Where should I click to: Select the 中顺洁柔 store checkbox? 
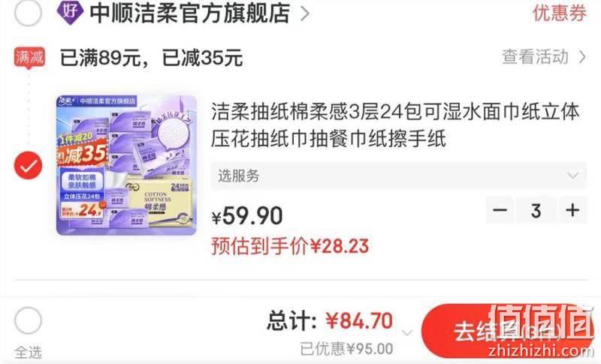pyautogui.click(x=28, y=13)
